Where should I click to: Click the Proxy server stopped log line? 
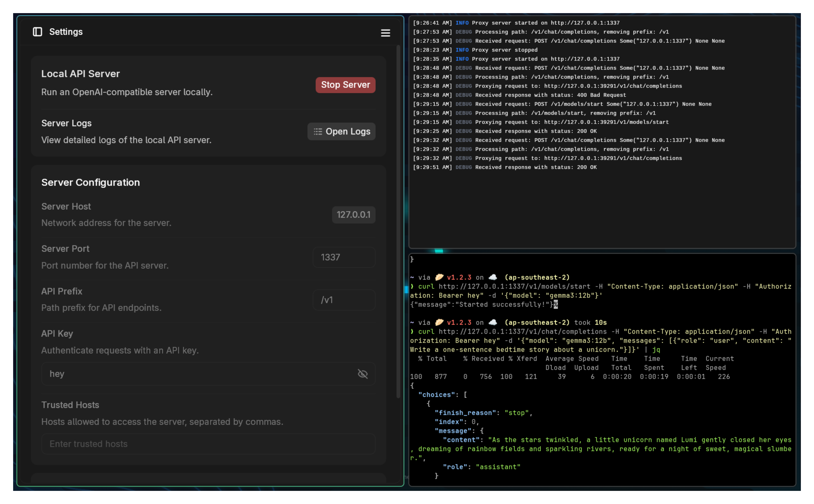tap(504, 50)
